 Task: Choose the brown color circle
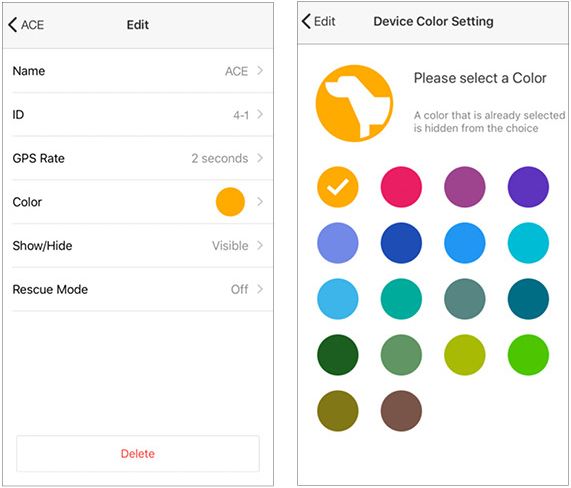[x=401, y=411]
